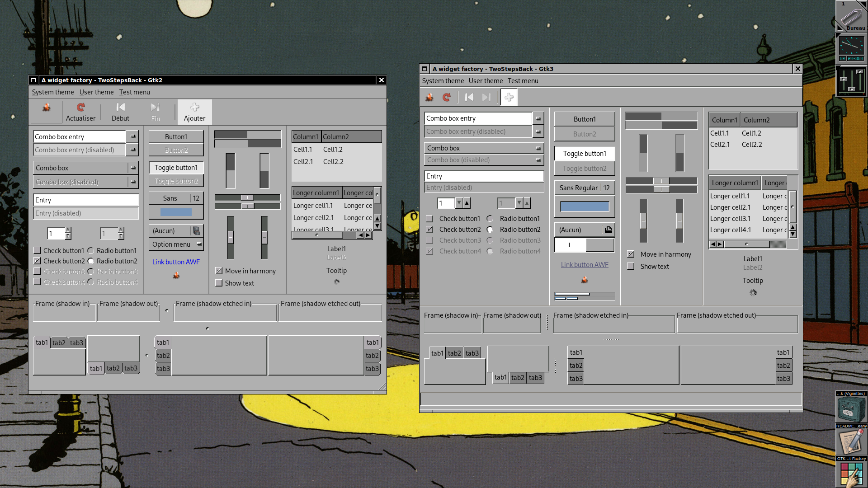Click the Bureau paperclip dock icon
868x488 pixels.
click(x=851, y=16)
